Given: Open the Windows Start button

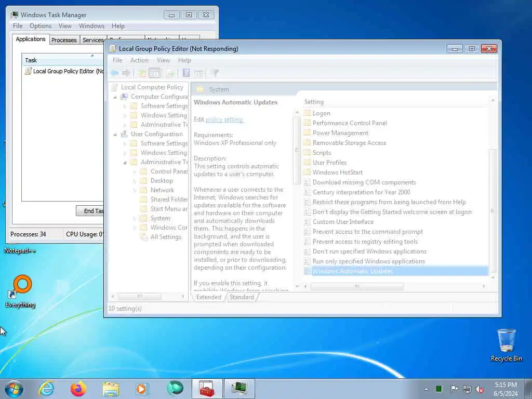Looking at the screenshot, I should point(14,389).
